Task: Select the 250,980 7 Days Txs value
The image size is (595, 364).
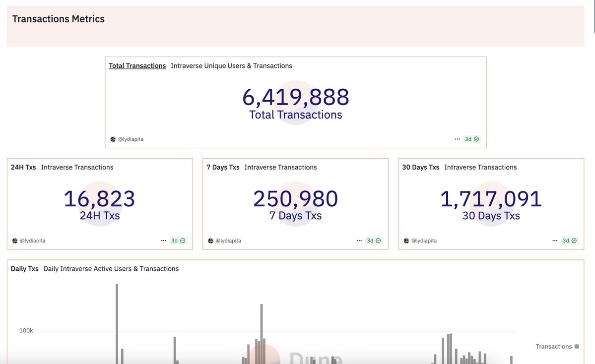Action: coord(296,199)
